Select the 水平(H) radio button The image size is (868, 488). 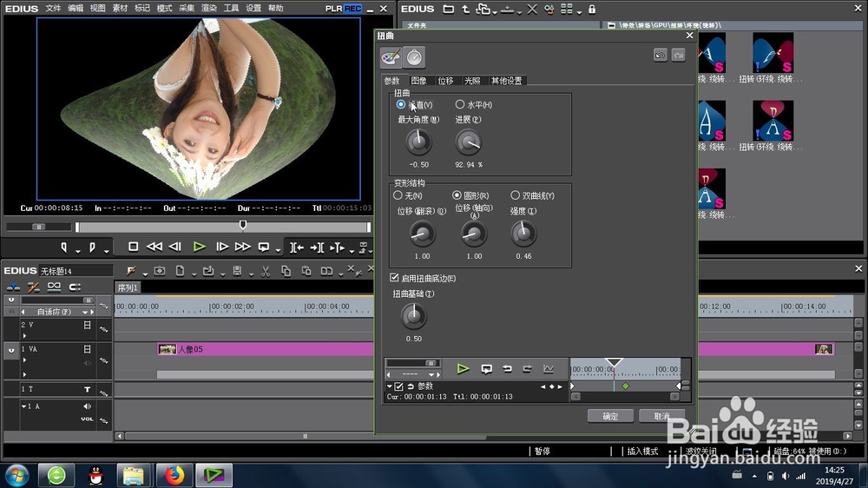pos(459,104)
